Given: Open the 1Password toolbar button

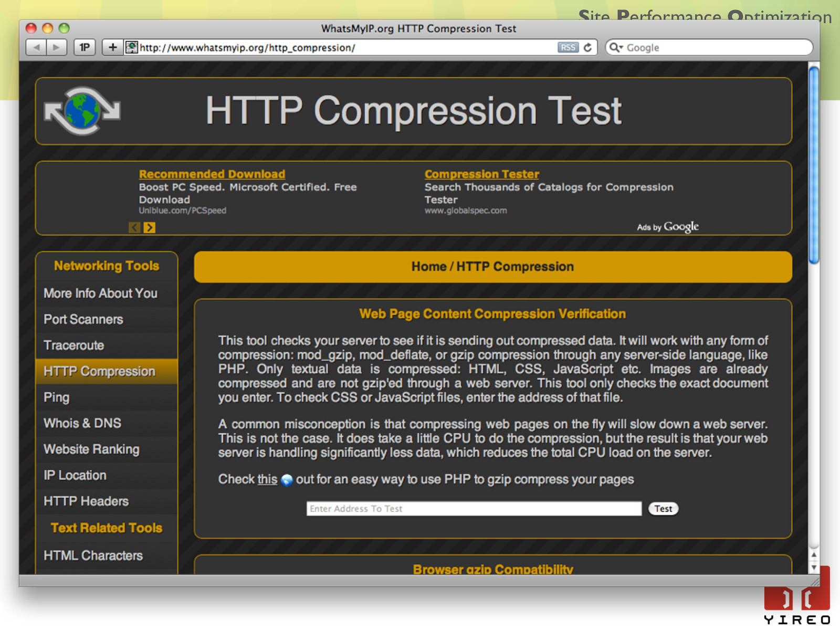Looking at the screenshot, I should click(x=85, y=48).
